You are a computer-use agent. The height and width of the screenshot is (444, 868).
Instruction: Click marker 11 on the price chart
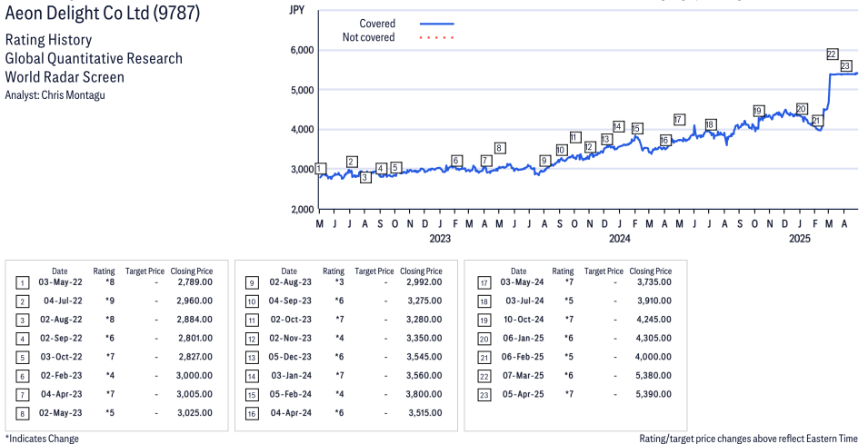[574, 137]
